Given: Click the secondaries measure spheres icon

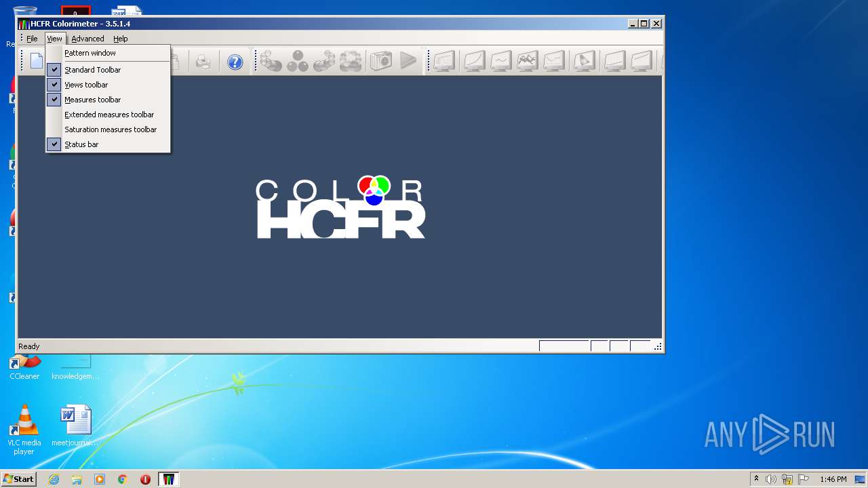Looking at the screenshot, I should (x=324, y=61).
